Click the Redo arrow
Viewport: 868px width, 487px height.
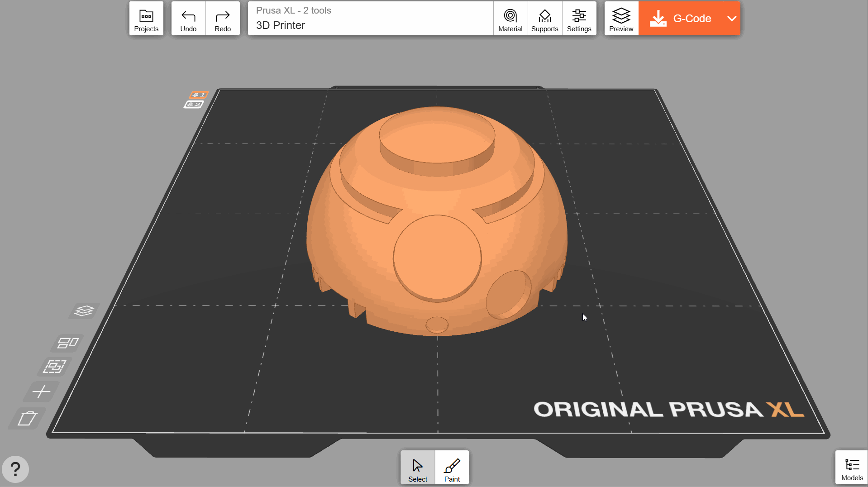pyautogui.click(x=223, y=19)
